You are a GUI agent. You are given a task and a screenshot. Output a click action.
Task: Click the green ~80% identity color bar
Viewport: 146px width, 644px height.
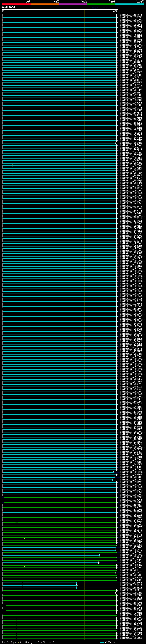point(101,4)
